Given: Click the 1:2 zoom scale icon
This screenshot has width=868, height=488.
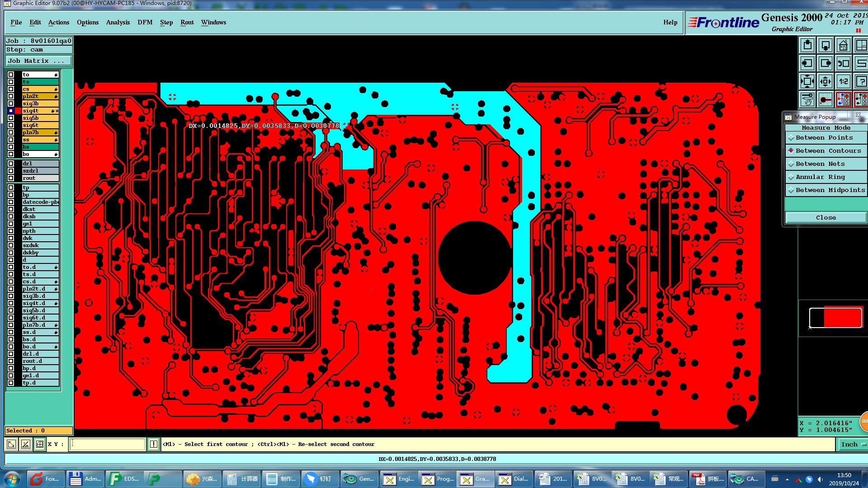Looking at the screenshot, I should 843,82.
